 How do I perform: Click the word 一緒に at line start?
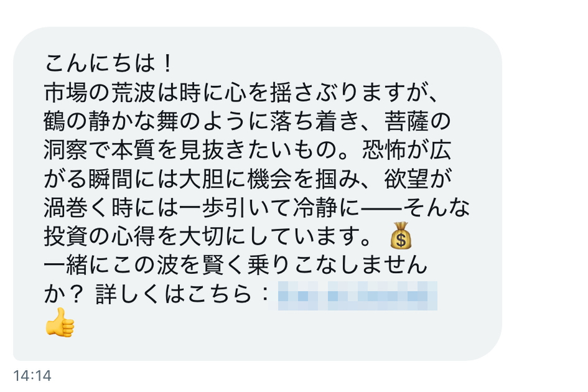tap(77, 266)
